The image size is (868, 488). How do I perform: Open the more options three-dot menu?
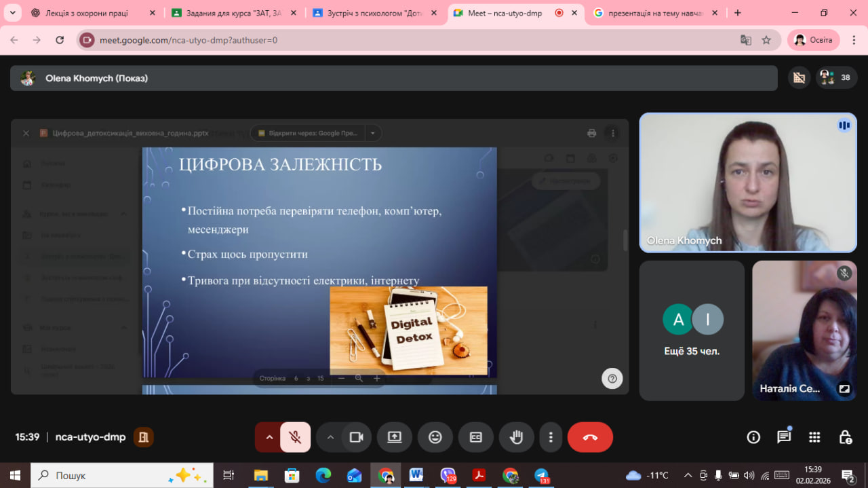coord(551,437)
